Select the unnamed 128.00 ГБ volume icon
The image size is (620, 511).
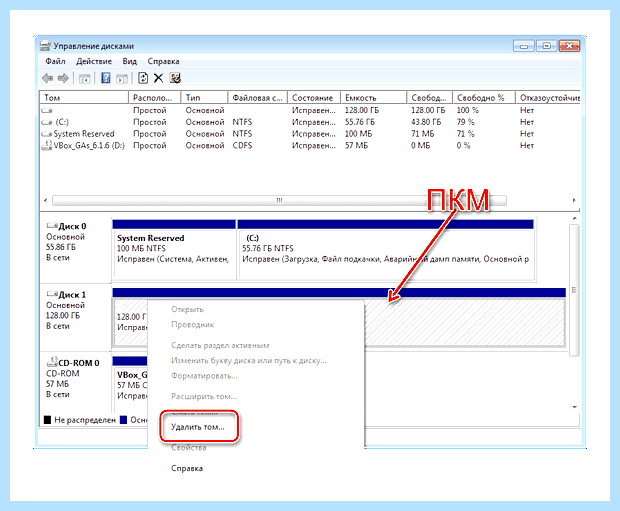[x=47, y=110]
